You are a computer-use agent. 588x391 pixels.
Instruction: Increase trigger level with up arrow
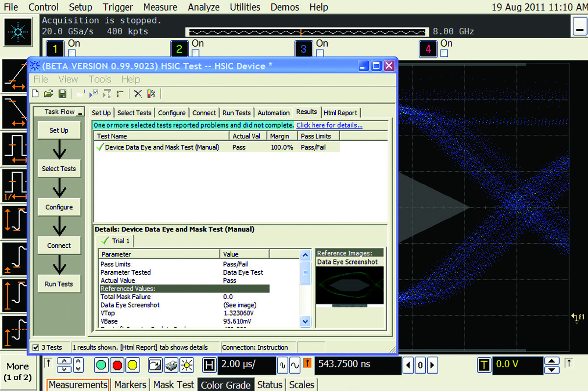pyautogui.click(x=552, y=361)
